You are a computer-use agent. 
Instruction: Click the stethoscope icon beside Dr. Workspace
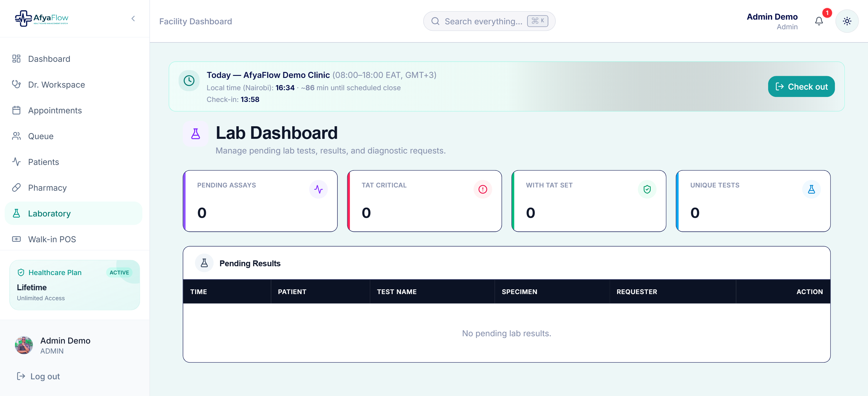click(16, 85)
